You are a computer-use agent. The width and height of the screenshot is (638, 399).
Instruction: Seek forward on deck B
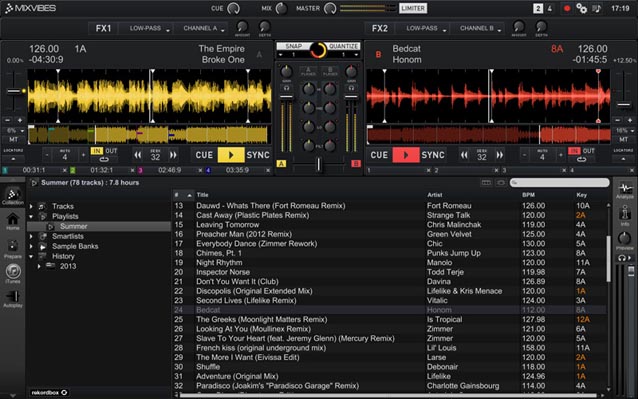click(500, 155)
